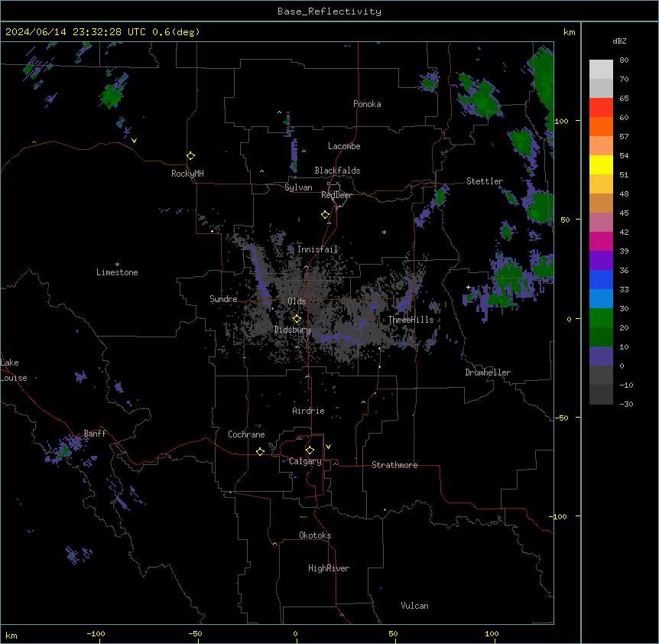
Task: Click the white asterisk marker east of Innisfail
Action: coord(384,232)
